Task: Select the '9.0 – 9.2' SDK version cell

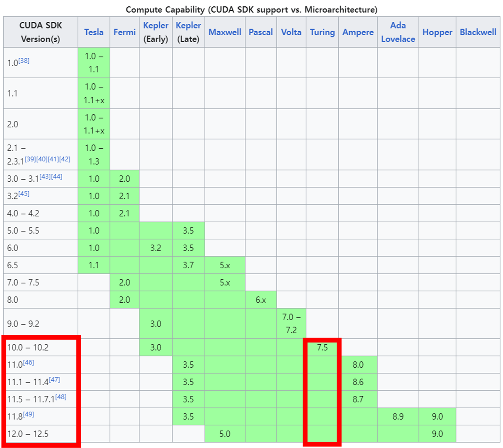Action: (40, 324)
